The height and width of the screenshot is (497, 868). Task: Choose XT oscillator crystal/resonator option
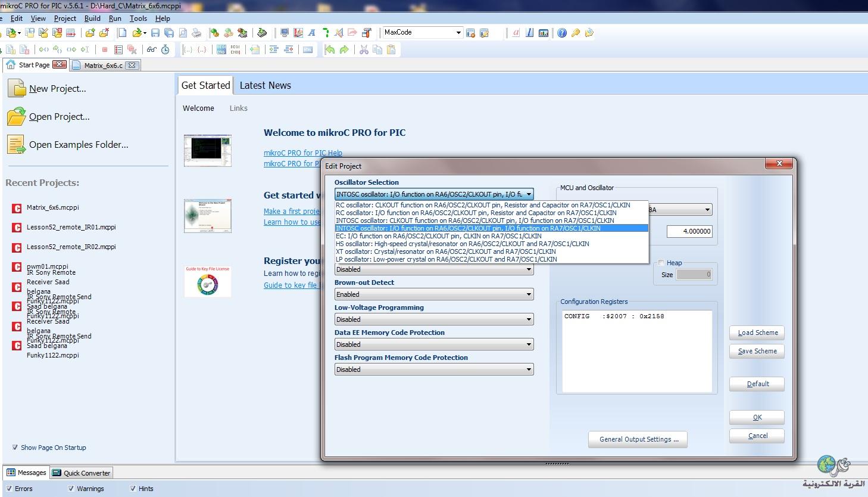point(492,251)
